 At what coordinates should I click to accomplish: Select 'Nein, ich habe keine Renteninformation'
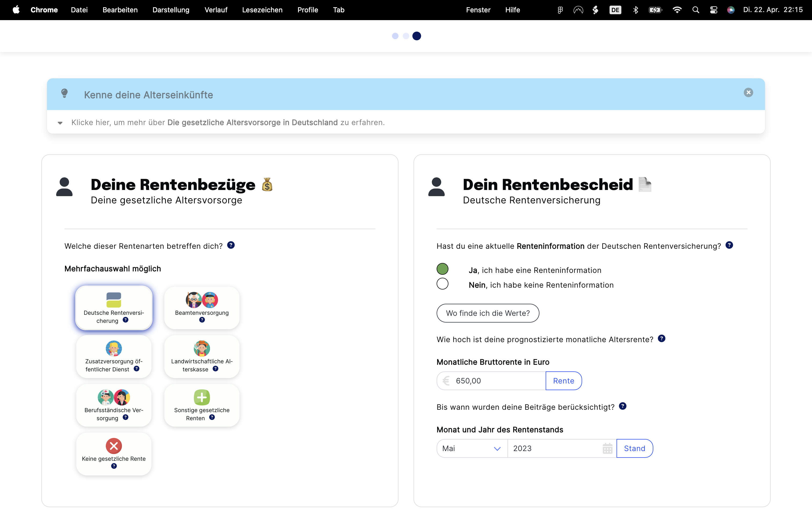coord(443,284)
